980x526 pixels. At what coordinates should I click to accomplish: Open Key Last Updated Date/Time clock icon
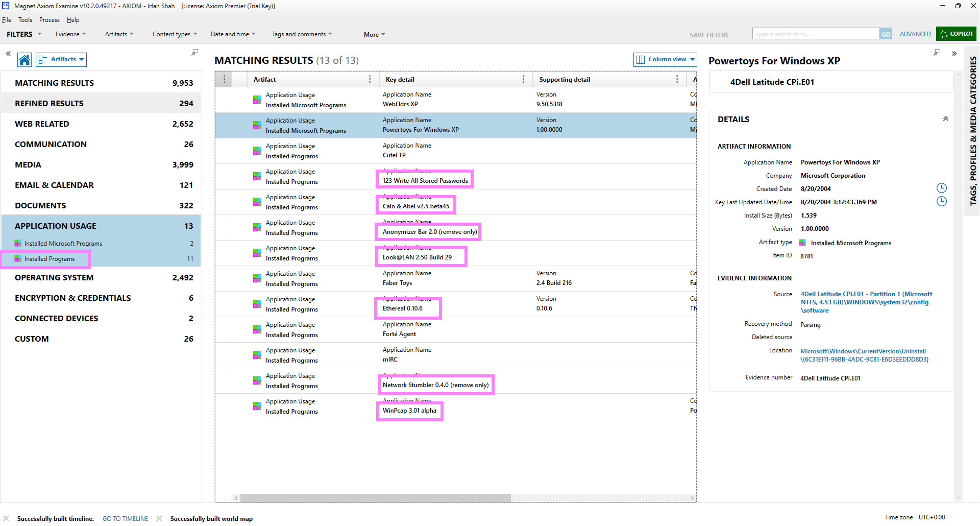(942, 201)
